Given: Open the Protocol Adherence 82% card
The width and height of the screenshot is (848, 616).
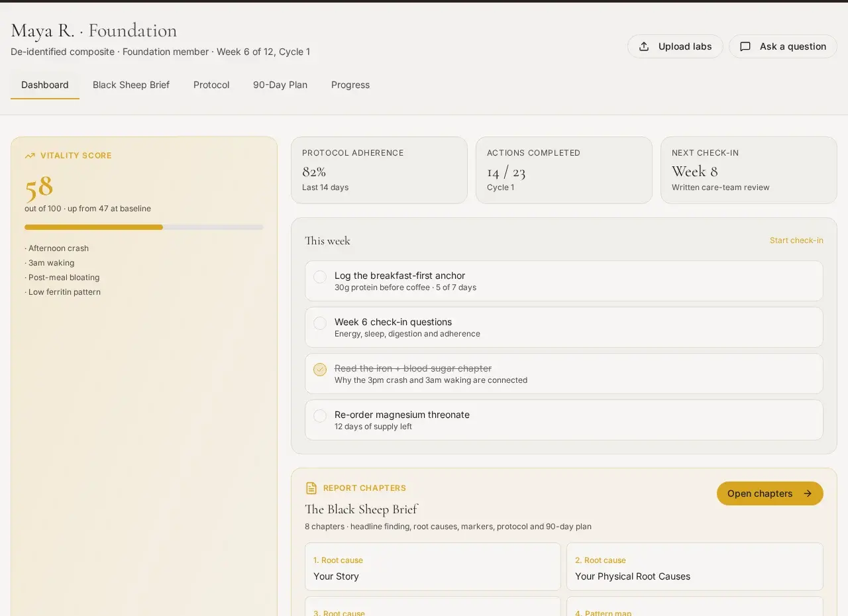Looking at the screenshot, I should coord(379,170).
